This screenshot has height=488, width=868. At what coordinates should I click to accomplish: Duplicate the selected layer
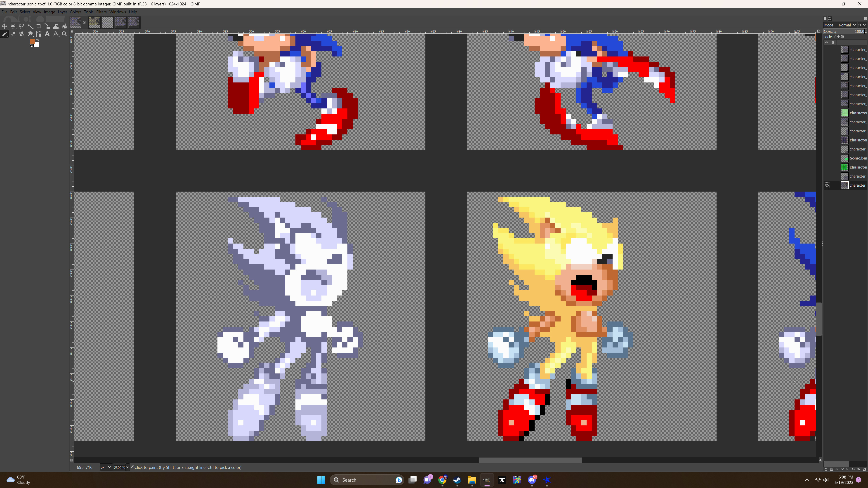(x=848, y=469)
